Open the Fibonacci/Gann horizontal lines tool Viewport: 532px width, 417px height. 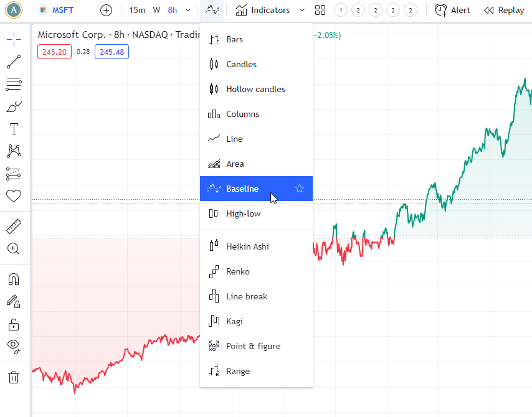coord(14,84)
